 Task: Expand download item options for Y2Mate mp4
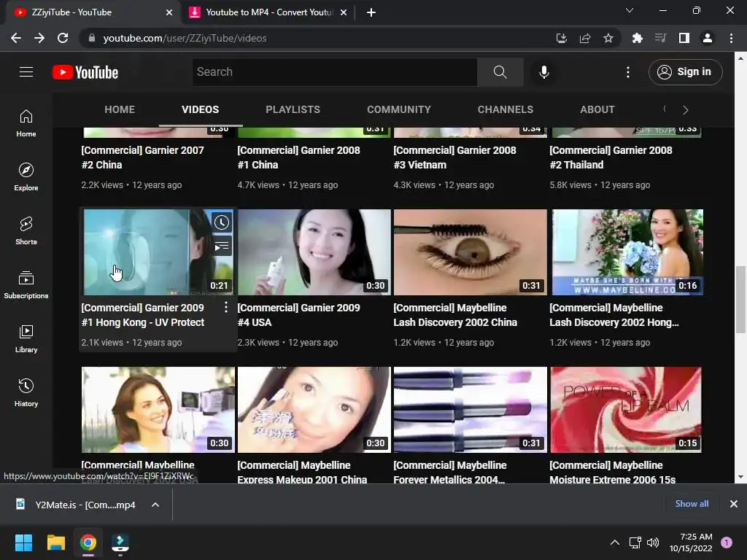click(x=155, y=505)
